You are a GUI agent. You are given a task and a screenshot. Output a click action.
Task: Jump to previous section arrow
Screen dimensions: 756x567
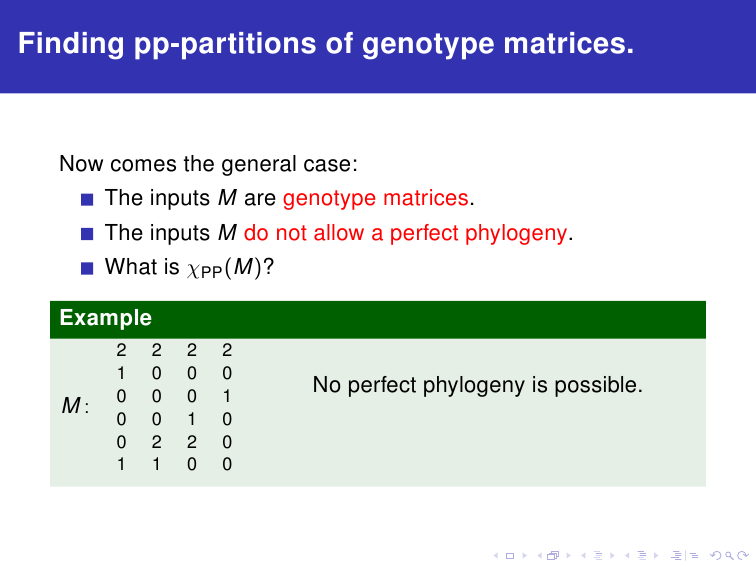627,556
